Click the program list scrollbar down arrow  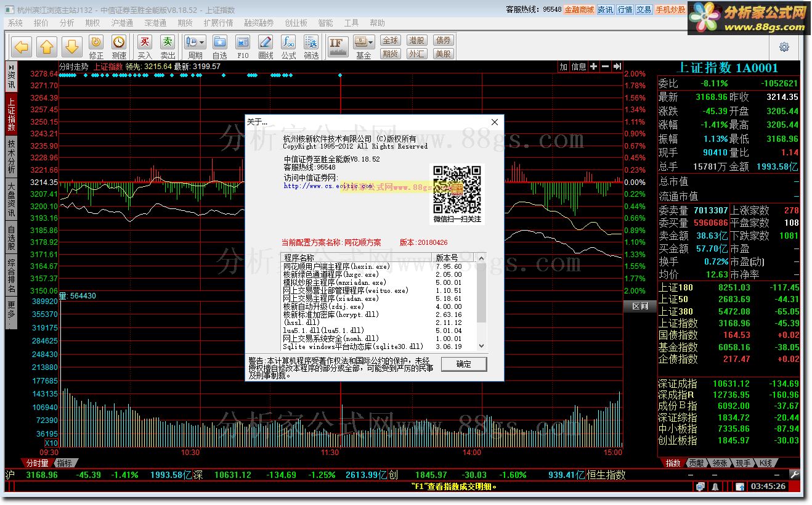[x=481, y=347]
